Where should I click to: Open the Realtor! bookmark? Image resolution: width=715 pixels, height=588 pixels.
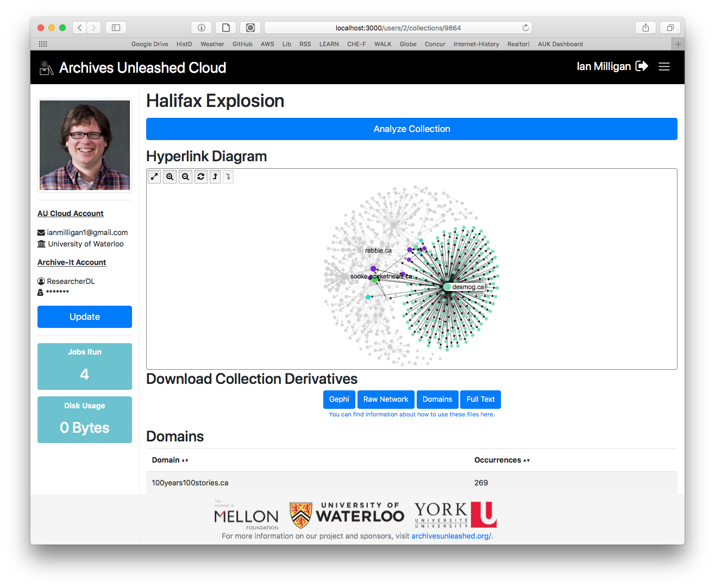518,44
